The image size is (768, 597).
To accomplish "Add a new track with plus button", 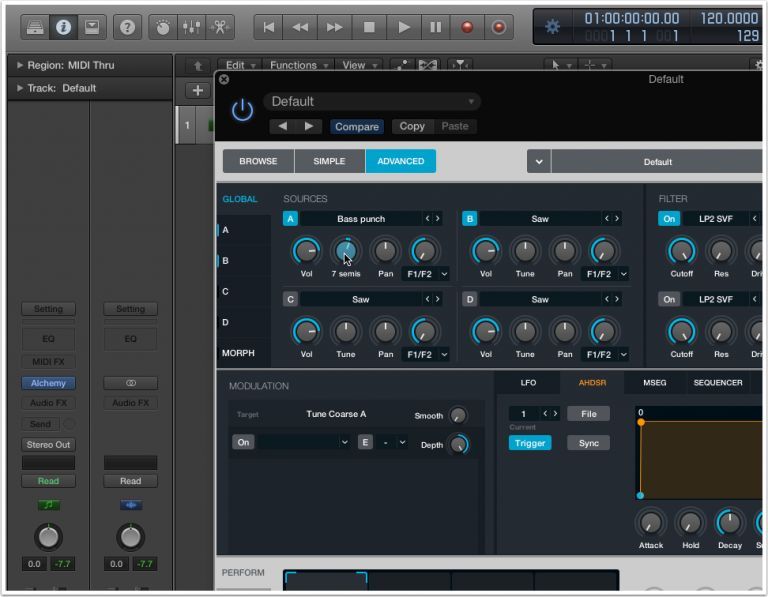I will tap(198, 90).
